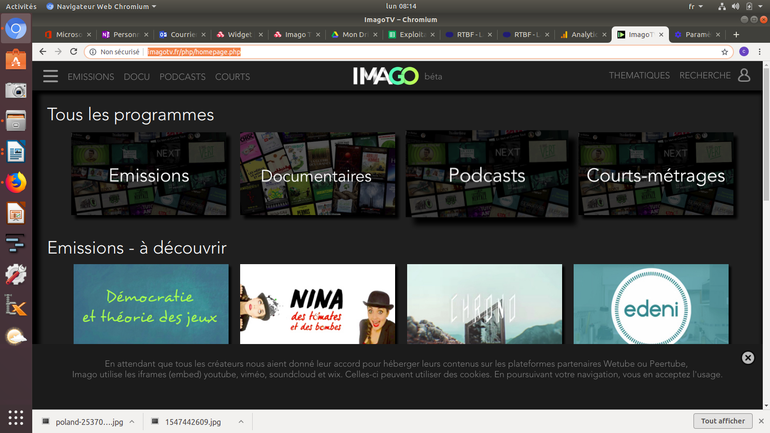Open the EMISSIONS menu item
This screenshot has height=433, width=770.
pyautogui.click(x=91, y=77)
